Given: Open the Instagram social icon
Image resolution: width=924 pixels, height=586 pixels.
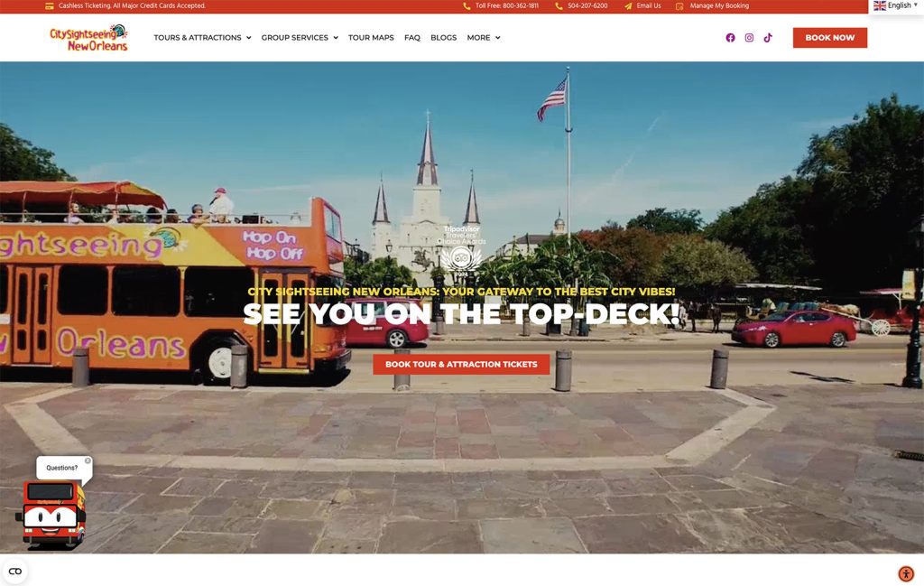Looking at the screenshot, I should tap(749, 38).
